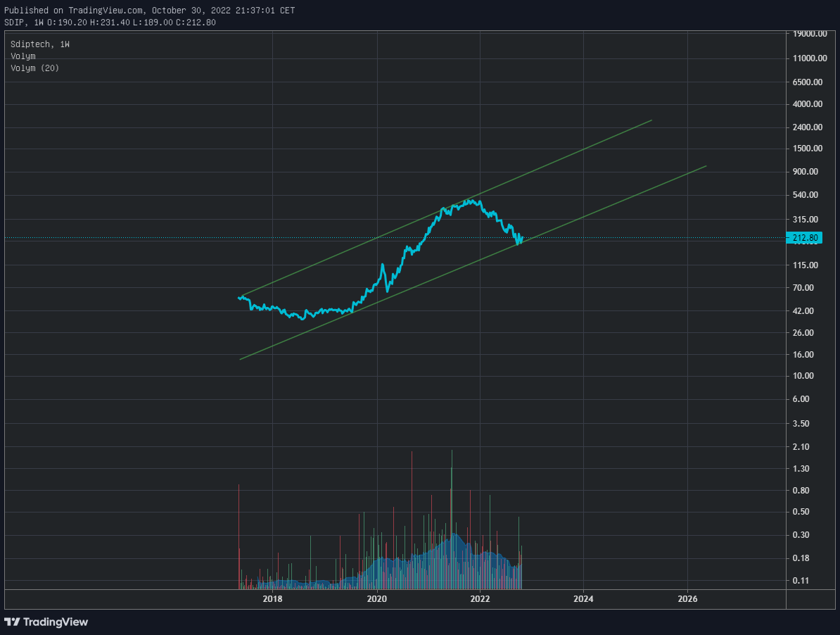Image resolution: width=840 pixels, height=635 pixels.
Task: Click the 11000.00 price scale label
Action: [810, 58]
